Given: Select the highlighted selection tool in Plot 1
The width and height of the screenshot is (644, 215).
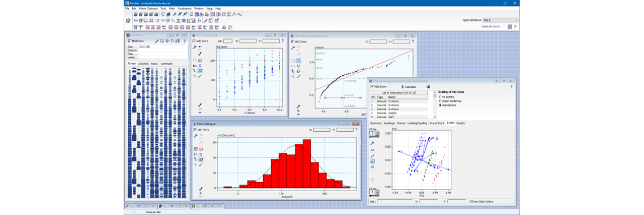Looking at the screenshot, I should [x=201, y=71].
